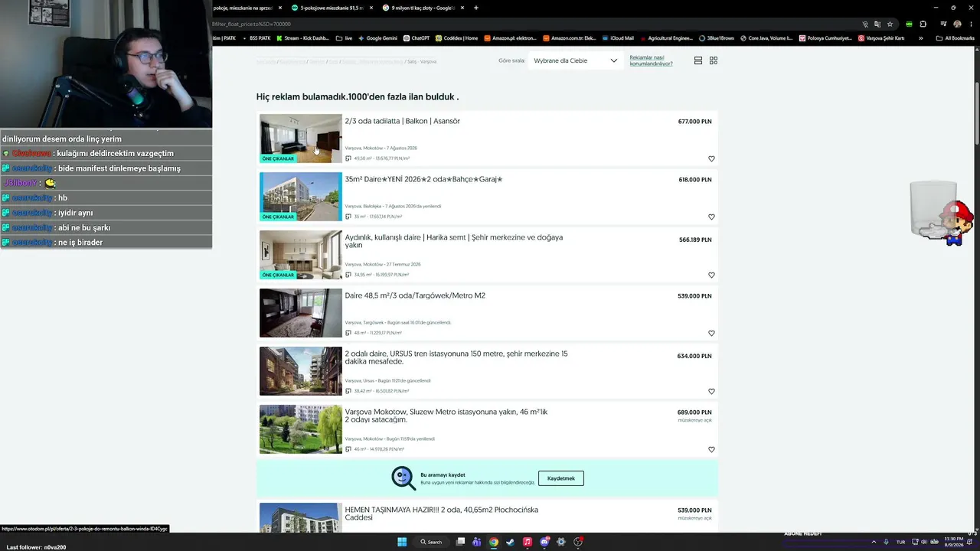The image size is (980, 551).
Task: Click the photo of the Targówek 539.000 PLN listing
Action: click(301, 313)
